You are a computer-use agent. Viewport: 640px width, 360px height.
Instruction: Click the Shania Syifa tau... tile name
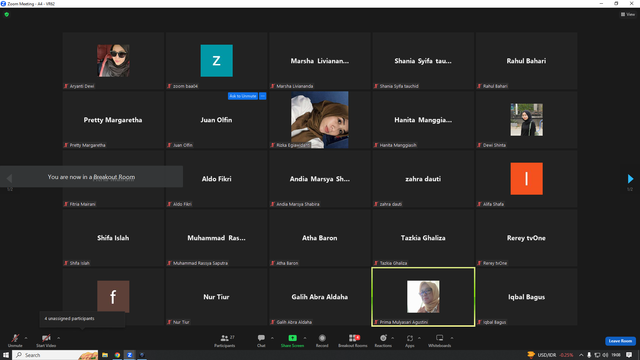coord(423,61)
